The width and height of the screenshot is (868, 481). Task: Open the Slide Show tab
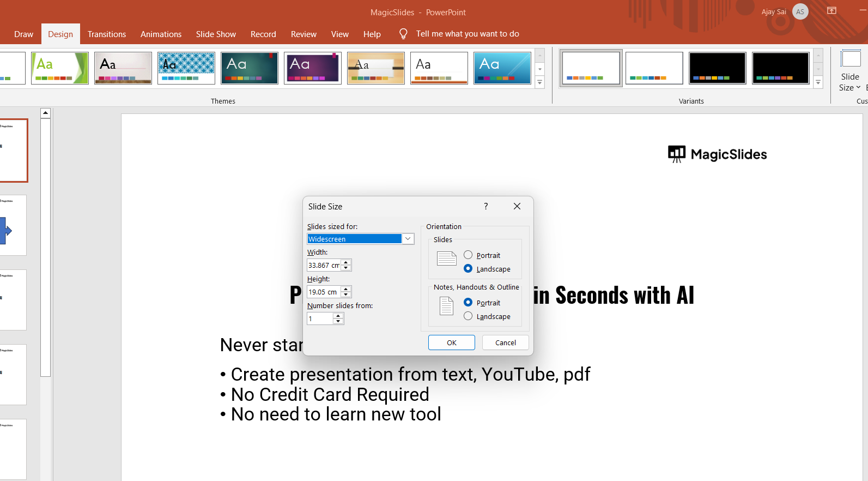(x=216, y=34)
